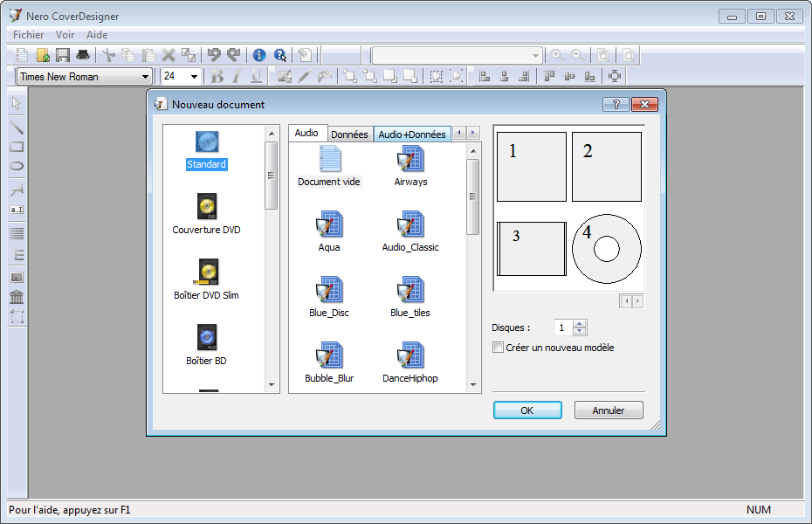
Task: Choose the Boîtier BD template
Action: point(206,347)
